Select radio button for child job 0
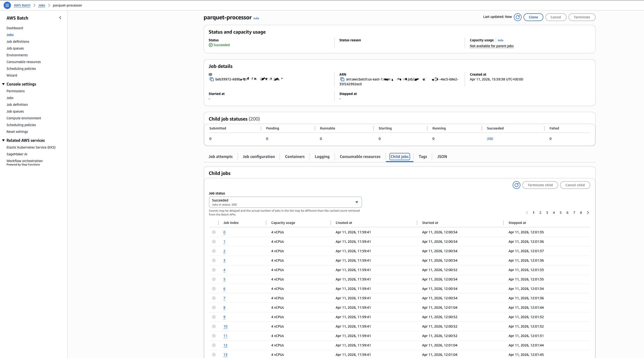This screenshot has height=358, width=644. click(x=214, y=232)
